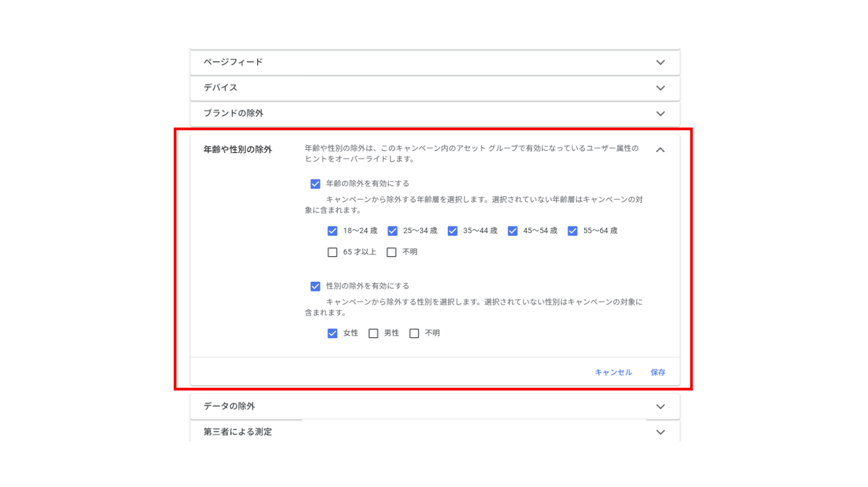Viewport: 868px width, 487px height.
Task: Expand the ページフィード section chevron
Action: tap(660, 63)
